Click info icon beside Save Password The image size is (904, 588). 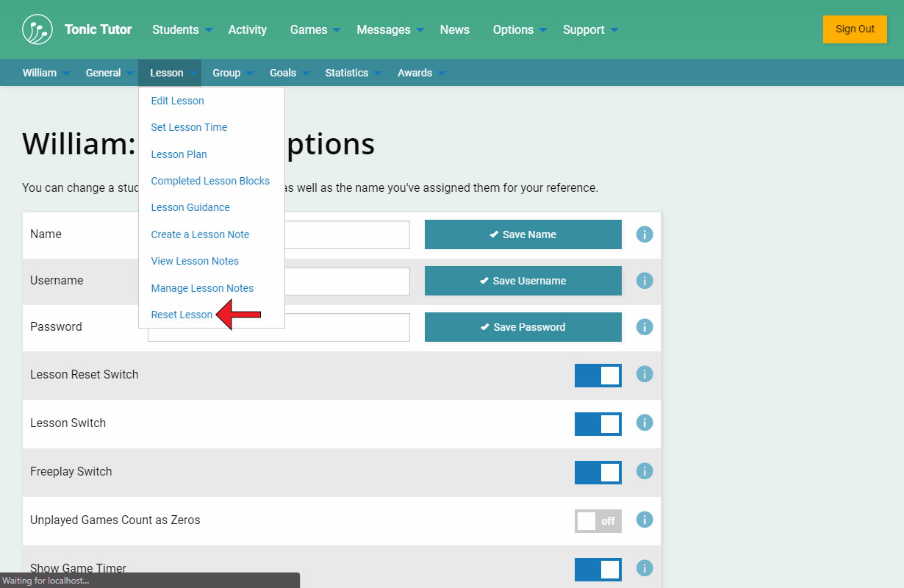[645, 327]
